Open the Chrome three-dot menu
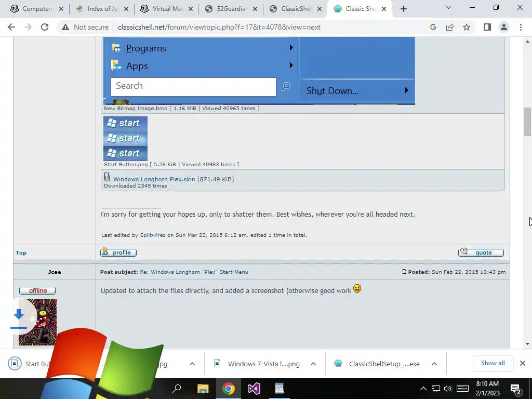Viewport: 532px width, 399px height. click(x=521, y=27)
